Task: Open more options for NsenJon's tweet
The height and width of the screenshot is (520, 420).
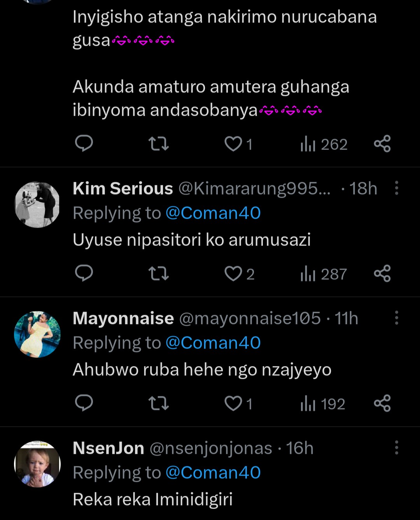Action: [x=396, y=448]
